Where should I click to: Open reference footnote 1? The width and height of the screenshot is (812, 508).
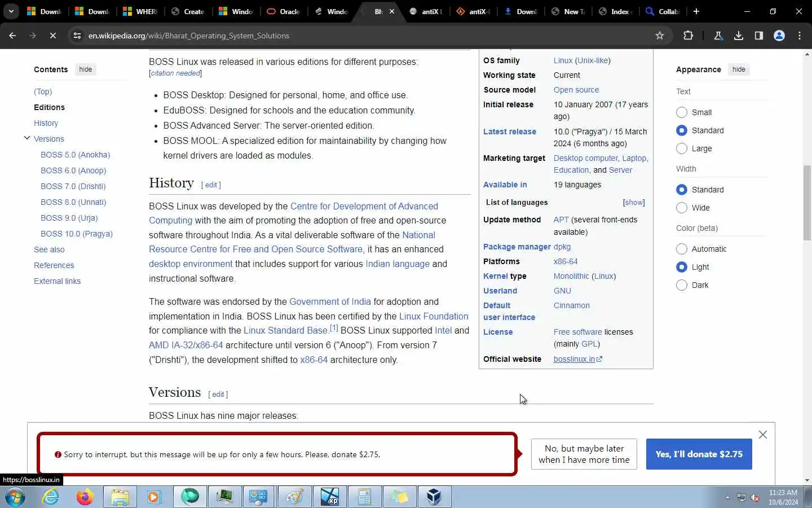pyautogui.click(x=334, y=328)
